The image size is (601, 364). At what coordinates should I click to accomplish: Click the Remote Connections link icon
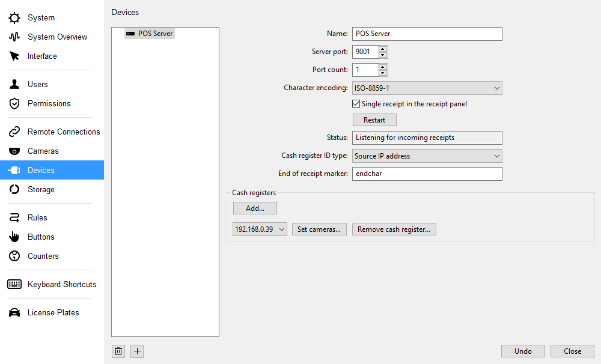pyautogui.click(x=14, y=132)
